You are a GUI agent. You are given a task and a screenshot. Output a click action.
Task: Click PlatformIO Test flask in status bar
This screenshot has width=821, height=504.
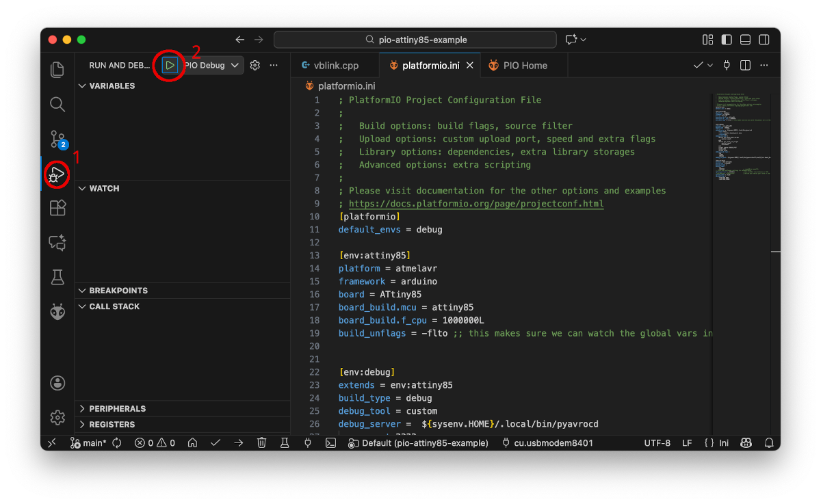[285, 443]
